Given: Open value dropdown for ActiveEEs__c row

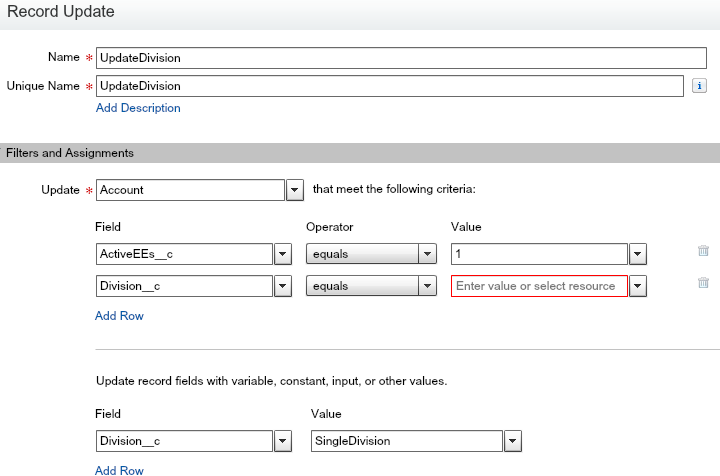Looking at the screenshot, I should tap(638, 254).
